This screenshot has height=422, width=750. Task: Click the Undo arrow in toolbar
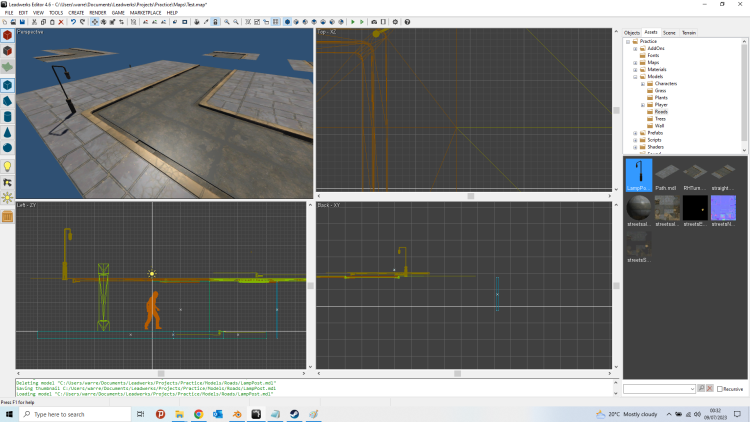pos(73,21)
